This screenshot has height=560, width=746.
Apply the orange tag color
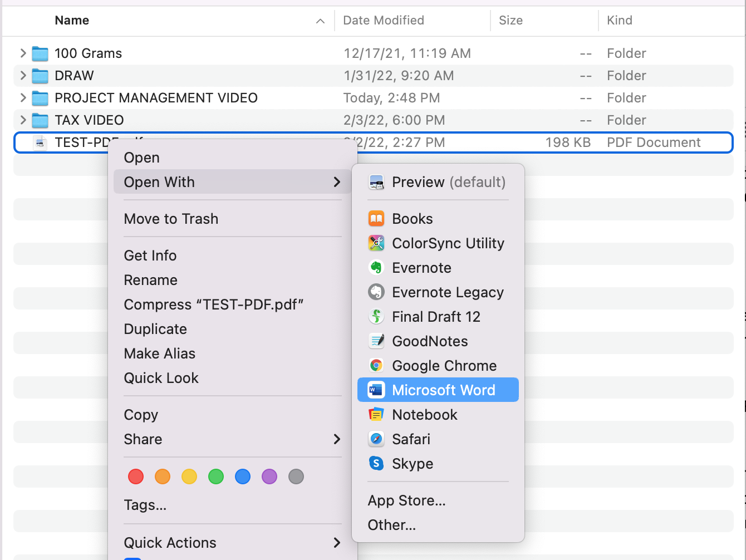coord(163,477)
